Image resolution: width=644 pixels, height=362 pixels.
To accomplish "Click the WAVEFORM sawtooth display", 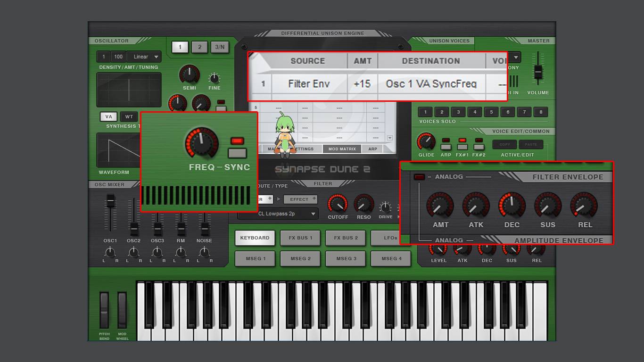I will click(119, 150).
